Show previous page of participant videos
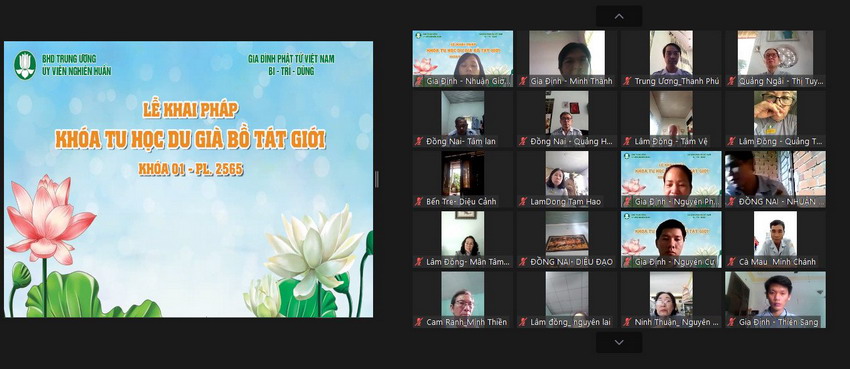This screenshot has width=850, height=369. [619, 16]
